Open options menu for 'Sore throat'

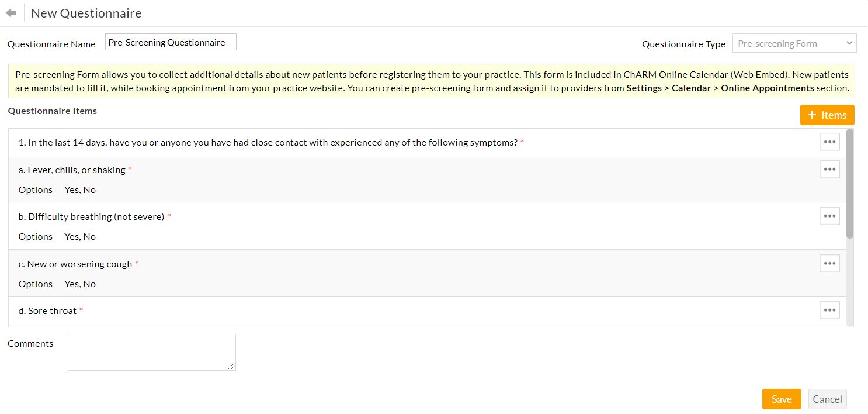click(829, 310)
